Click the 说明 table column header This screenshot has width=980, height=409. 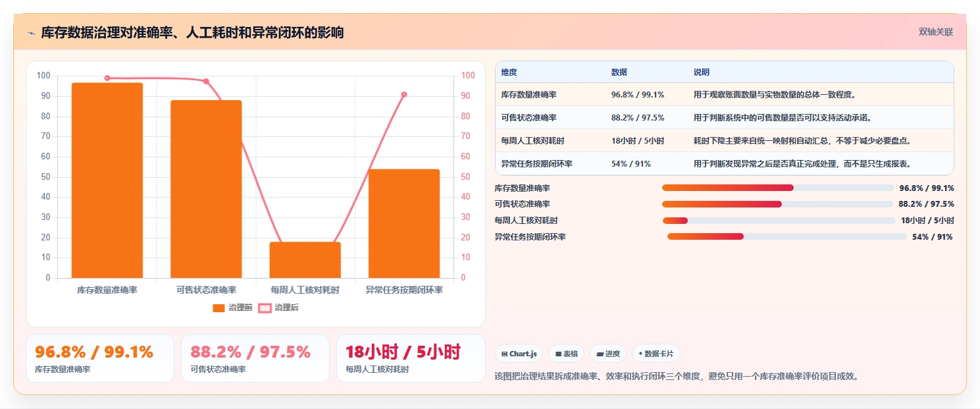[702, 72]
